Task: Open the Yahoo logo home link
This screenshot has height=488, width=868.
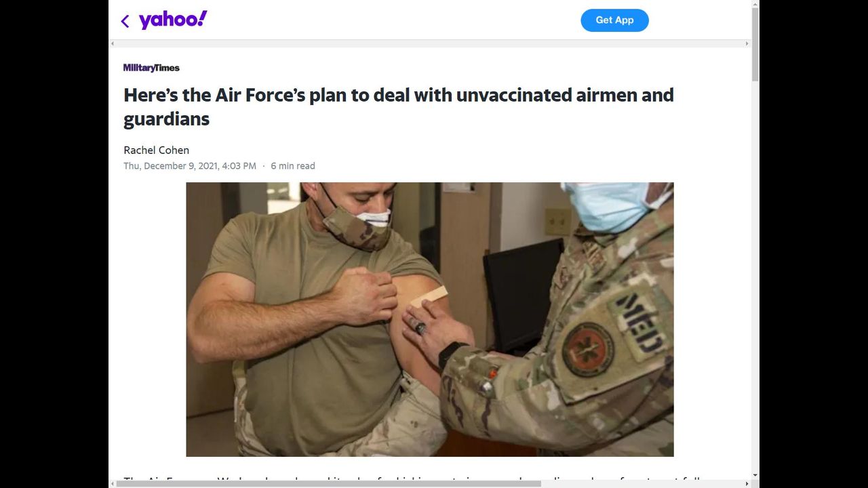Action: click(x=173, y=20)
